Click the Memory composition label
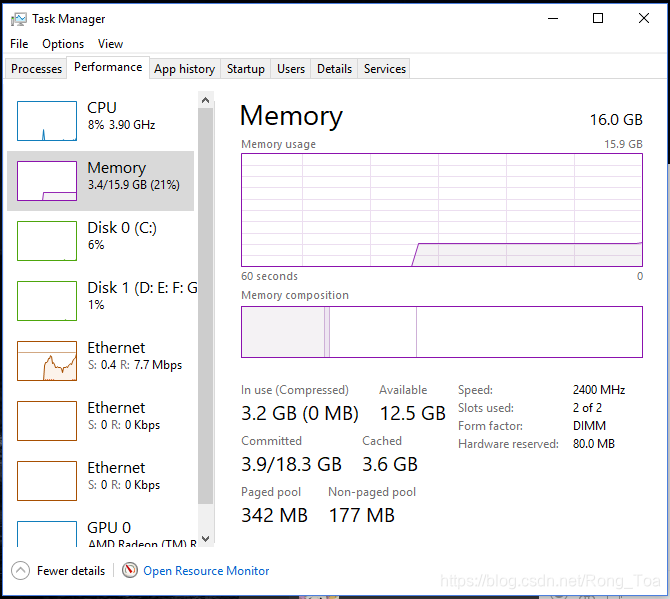 pos(295,295)
